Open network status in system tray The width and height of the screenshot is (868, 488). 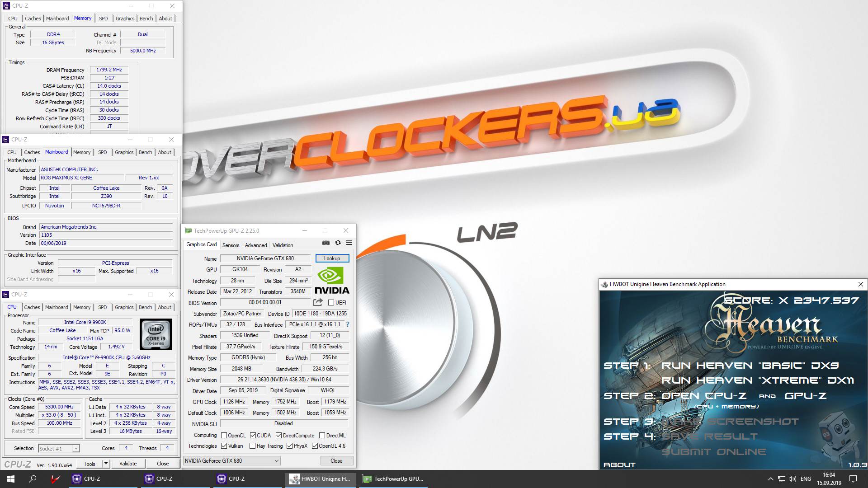(782, 479)
